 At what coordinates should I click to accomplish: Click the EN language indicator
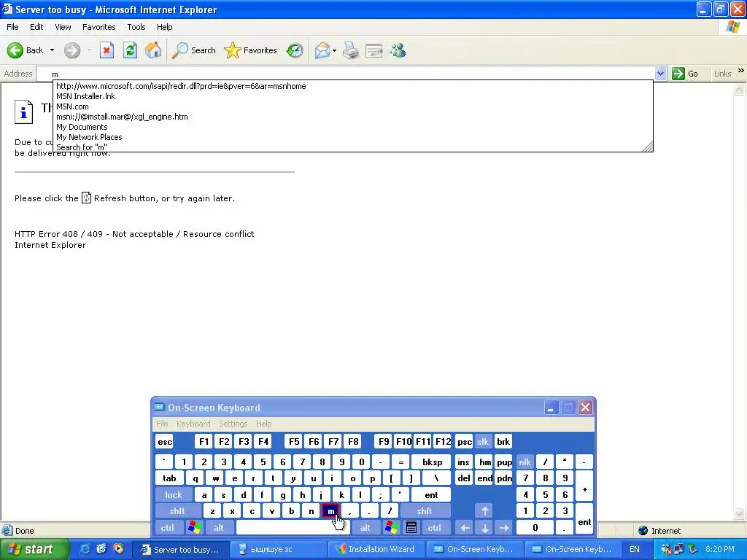tap(634, 549)
